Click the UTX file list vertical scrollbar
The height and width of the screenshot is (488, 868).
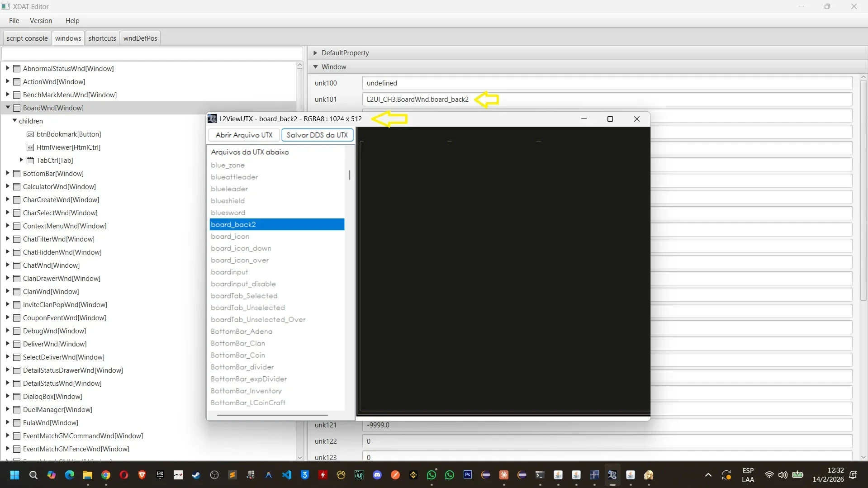[x=349, y=175]
